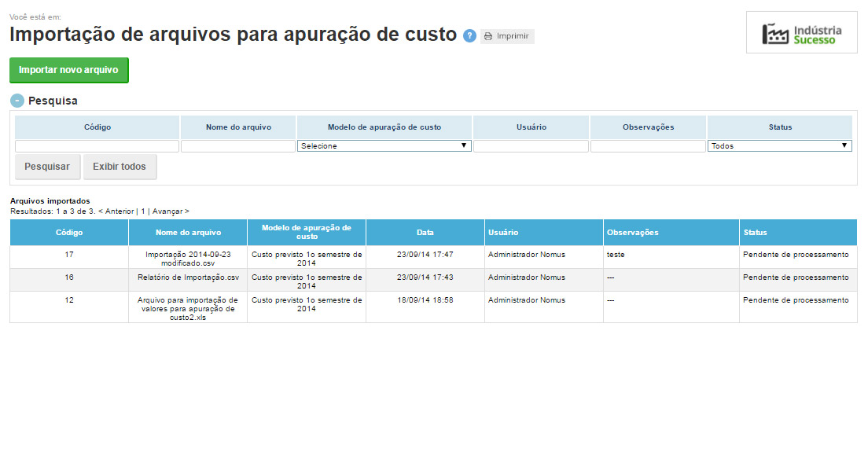Go to previous page via Anterior
This screenshot has height=452, width=868.
118,211
